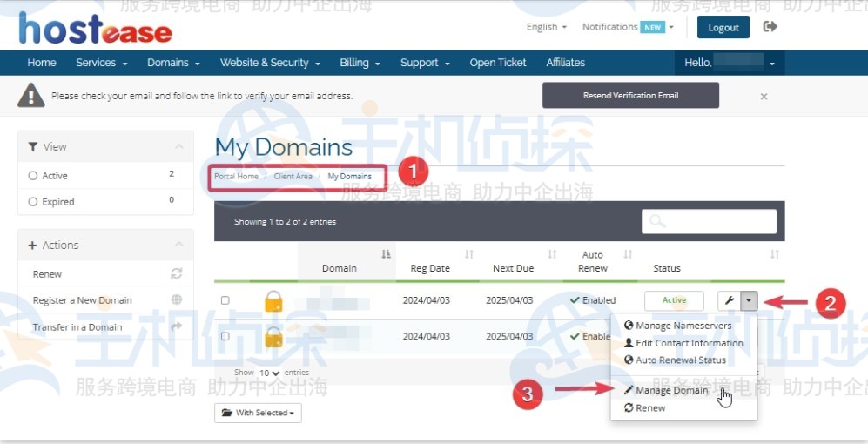Check the first domain row checkbox
868x444 pixels.
(225, 300)
